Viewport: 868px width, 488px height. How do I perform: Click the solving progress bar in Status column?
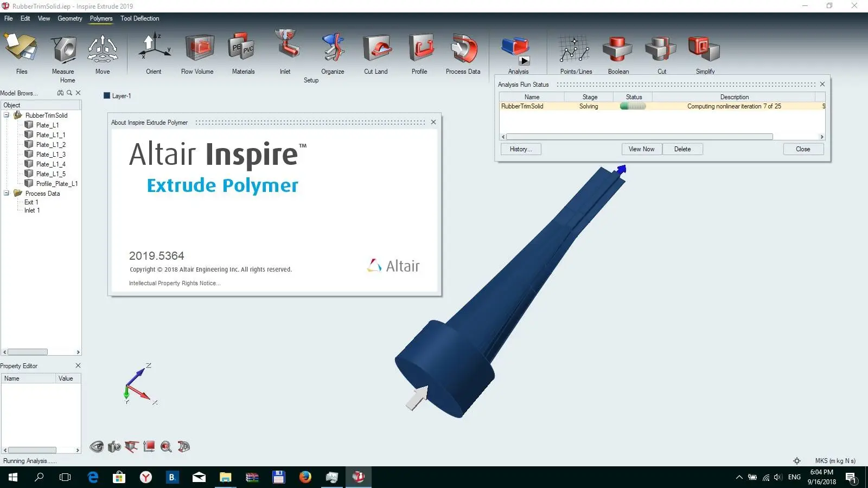point(633,106)
